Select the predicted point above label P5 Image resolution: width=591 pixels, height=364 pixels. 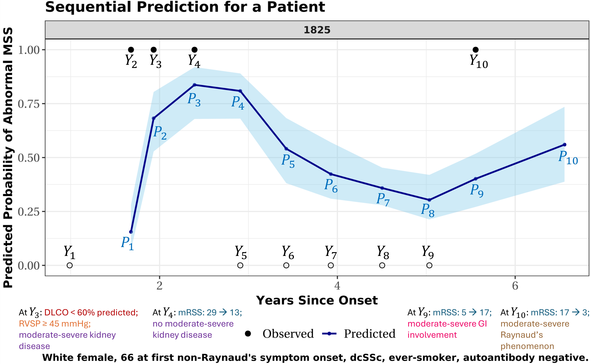coord(286,149)
